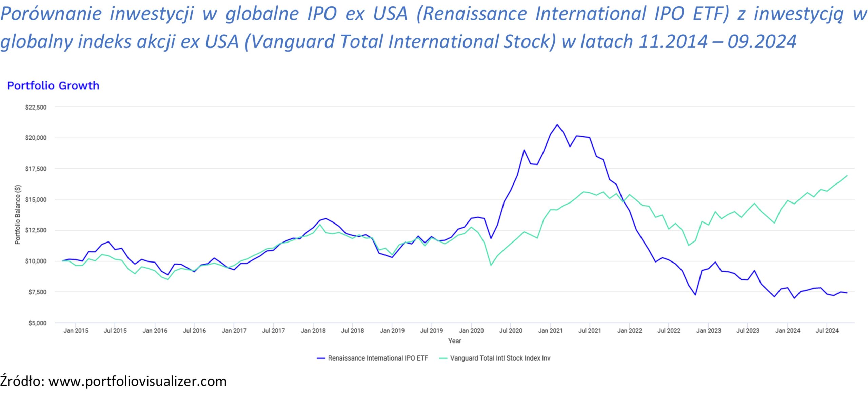Click the Jul 2020 axis label
This screenshot has height=407, width=868.
point(511,331)
